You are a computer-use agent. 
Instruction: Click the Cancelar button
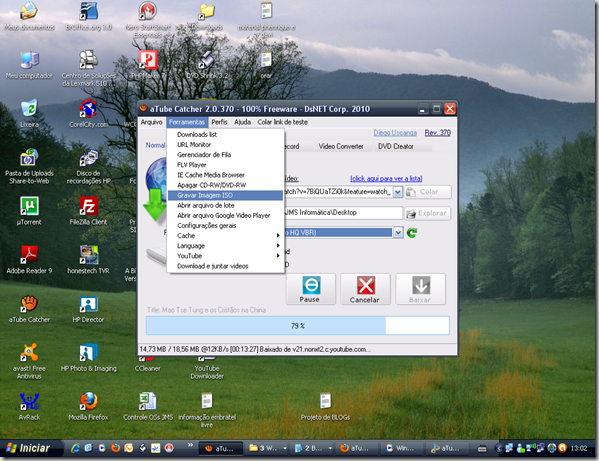[365, 289]
